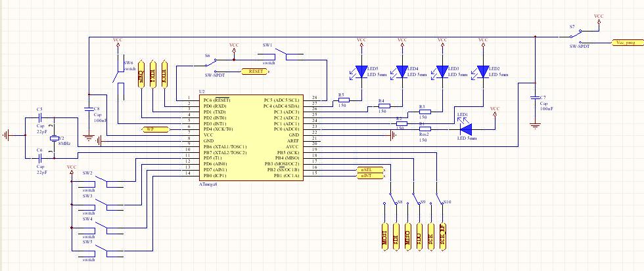Click pin label PC4 (ADC4/SDA)
This screenshot has height=271, width=644.
(281, 106)
